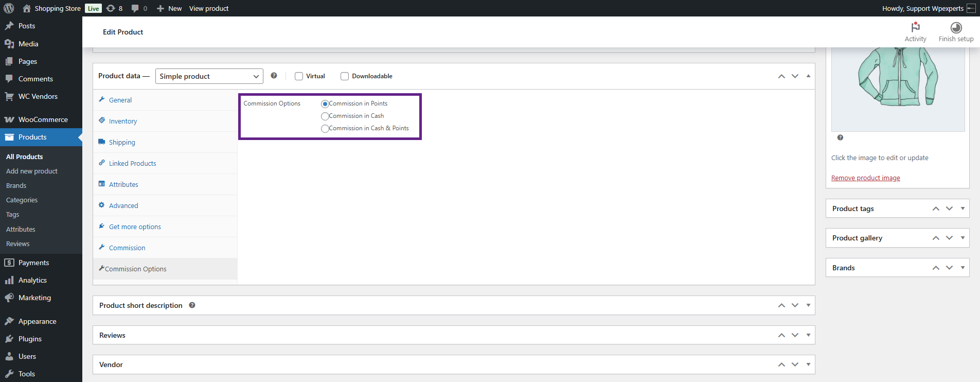Open the Linked Products tab
The height and width of the screenshot is (382, 980).
coord(132,163)
